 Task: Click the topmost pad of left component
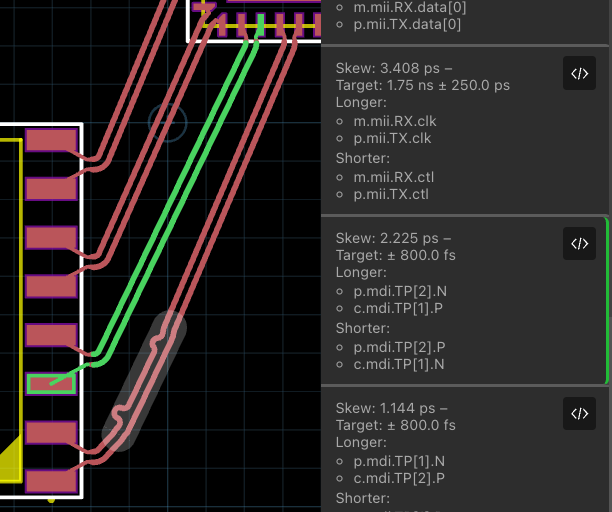pyautogui.click(x=50, y=140)
